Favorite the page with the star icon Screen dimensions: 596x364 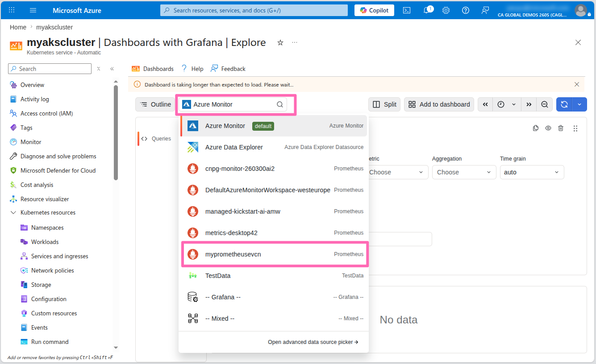tap(280, 42)
